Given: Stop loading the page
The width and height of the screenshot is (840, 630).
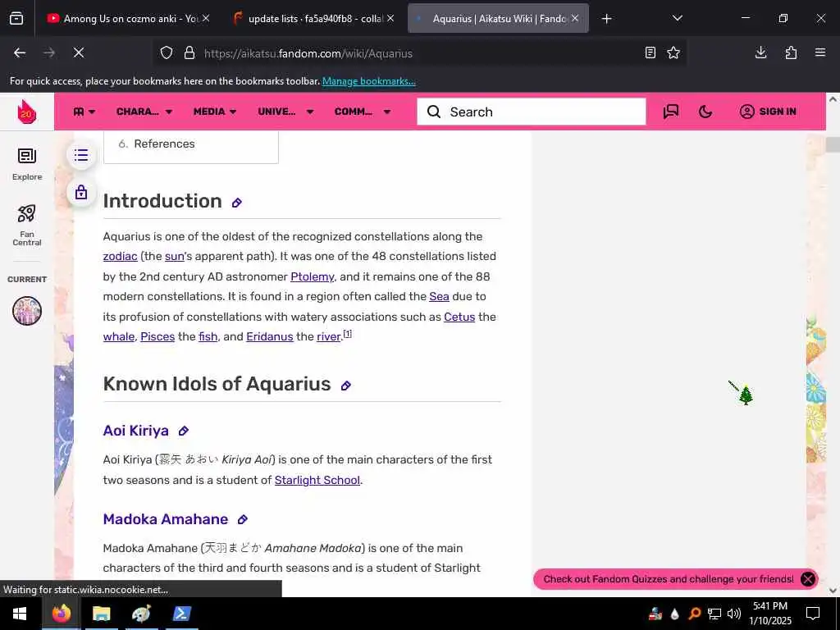Looking at the screenshot, I should tap(78, 52).
